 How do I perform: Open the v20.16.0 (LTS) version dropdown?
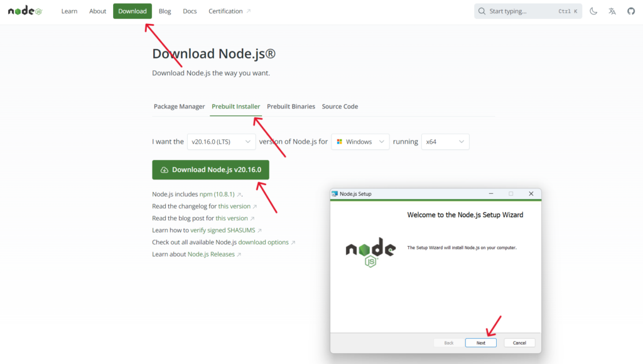pyautogui.click(x=222, y=141)
